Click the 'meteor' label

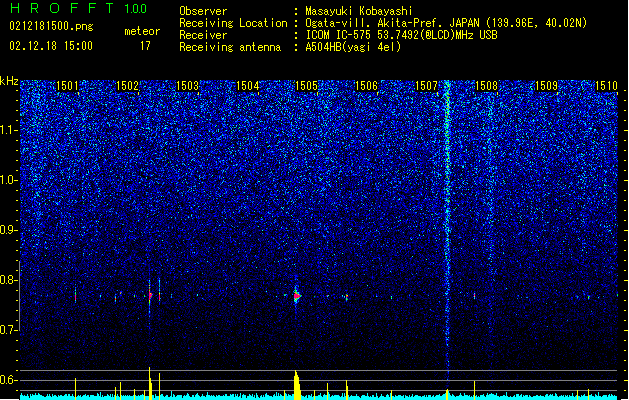tap(142, 31)
